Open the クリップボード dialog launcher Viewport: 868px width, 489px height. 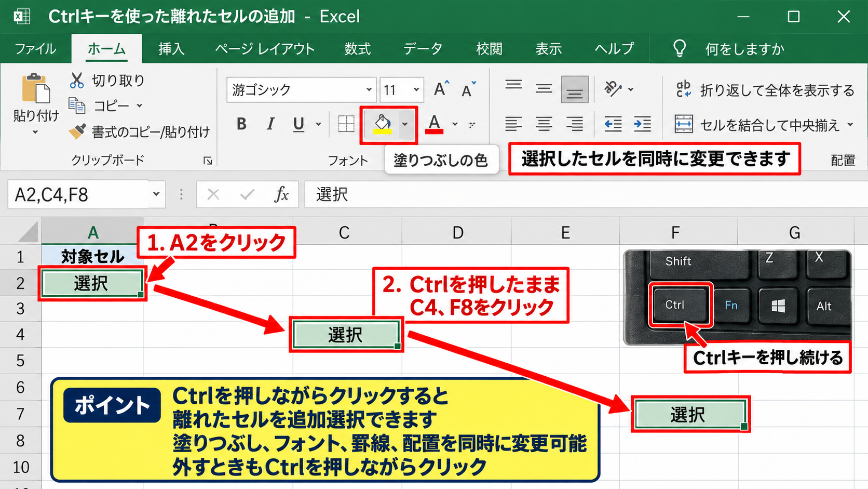coord(208,161)
